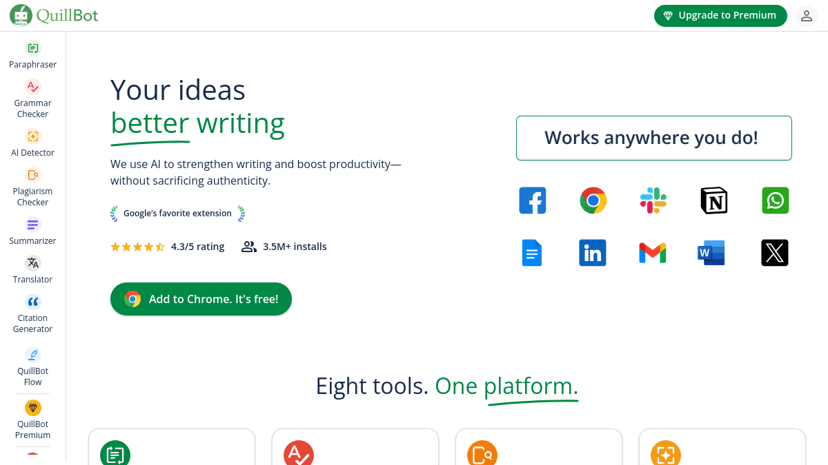Click Google's favorite extension badge

(177, 213)
